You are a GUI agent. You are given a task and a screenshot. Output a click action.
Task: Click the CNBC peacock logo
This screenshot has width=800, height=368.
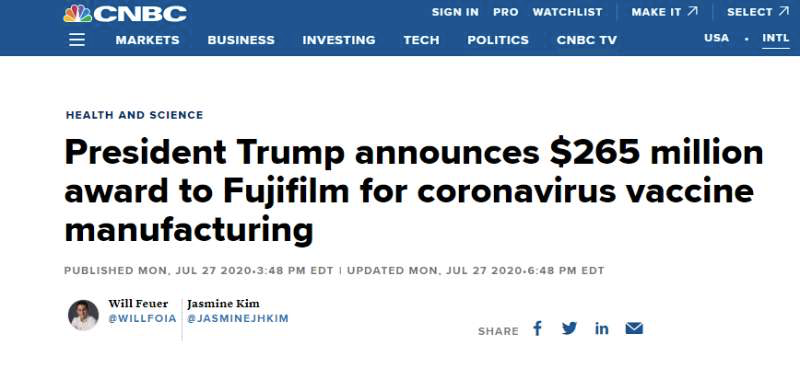pos(125,13)
